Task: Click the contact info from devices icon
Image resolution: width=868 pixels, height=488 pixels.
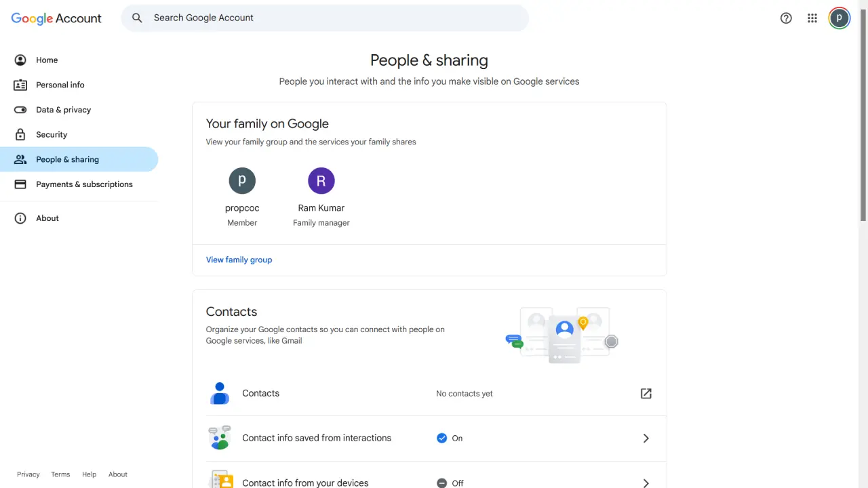Action: (221, 480)
